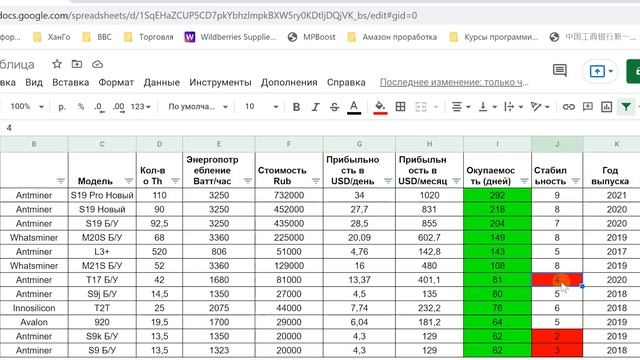The image size is (640, 360).
Task: Increase decimal places
Action: coord(118,107)
